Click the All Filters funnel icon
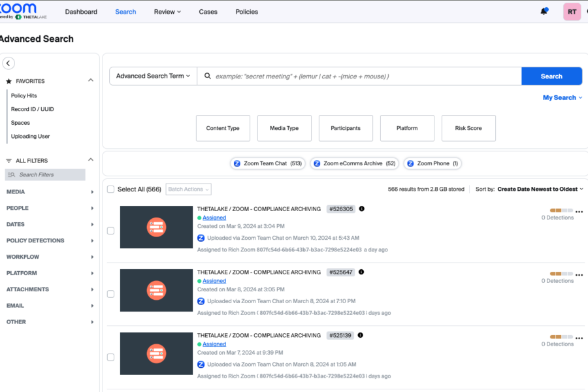Image resolution: width=588 pixels, height=392 pixels. 9,161
